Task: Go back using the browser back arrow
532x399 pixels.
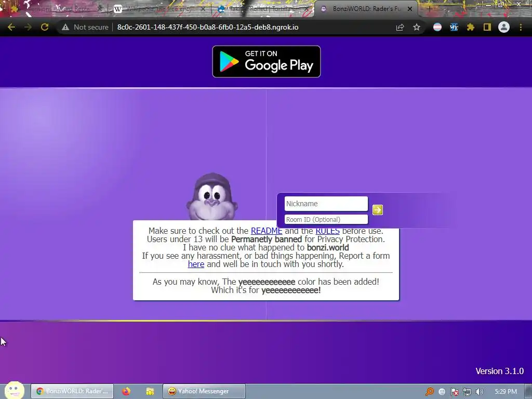Action: pos(11,27)
